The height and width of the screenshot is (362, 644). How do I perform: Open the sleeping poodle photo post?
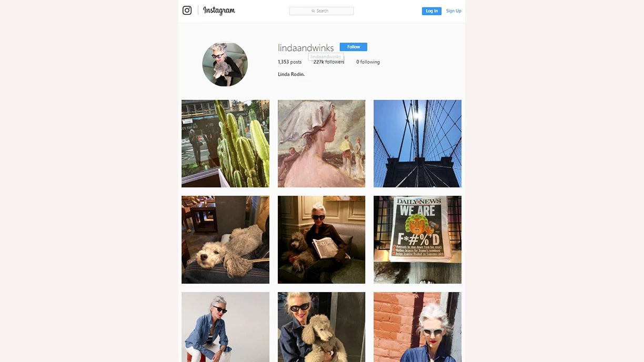pyautogui.click(x=225, y=240)
